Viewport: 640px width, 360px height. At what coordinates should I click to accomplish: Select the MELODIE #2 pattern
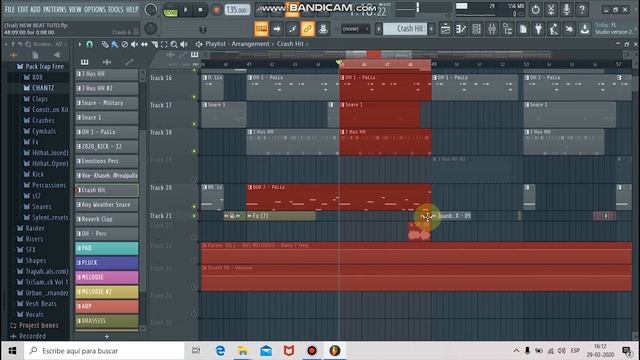pos(107,291)
